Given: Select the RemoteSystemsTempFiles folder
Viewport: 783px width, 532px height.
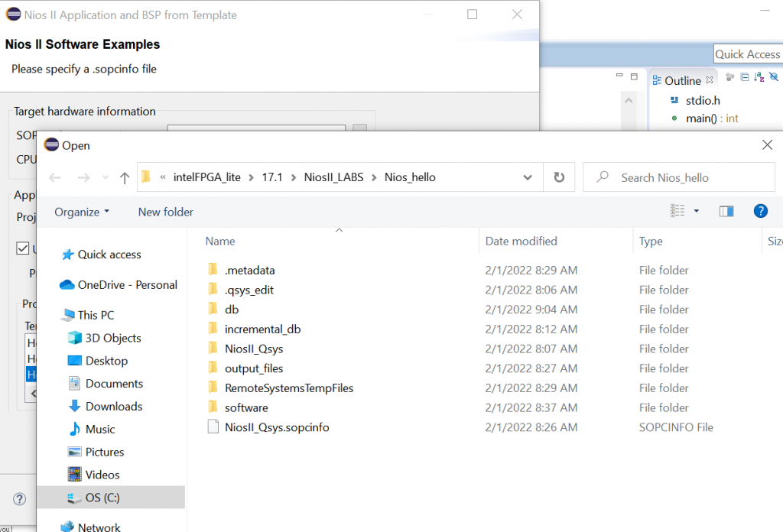Looking at the screenshot, I should [288, 388].
